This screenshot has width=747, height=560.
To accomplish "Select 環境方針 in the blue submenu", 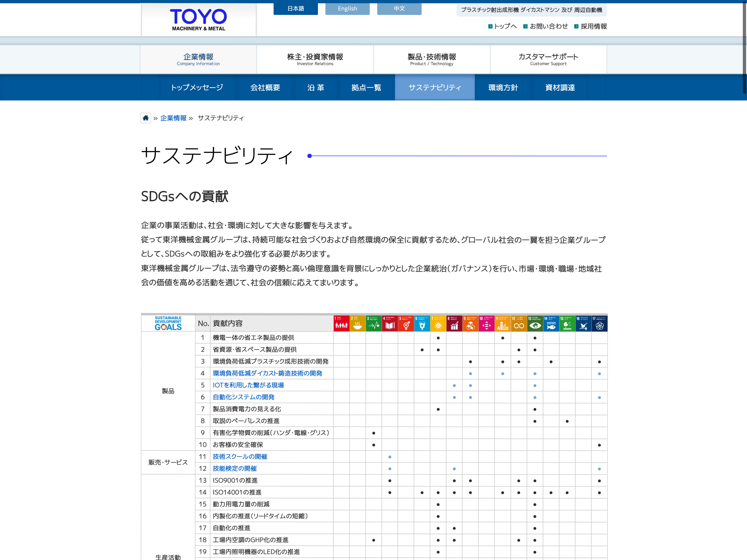I will (x=503, y=87).
